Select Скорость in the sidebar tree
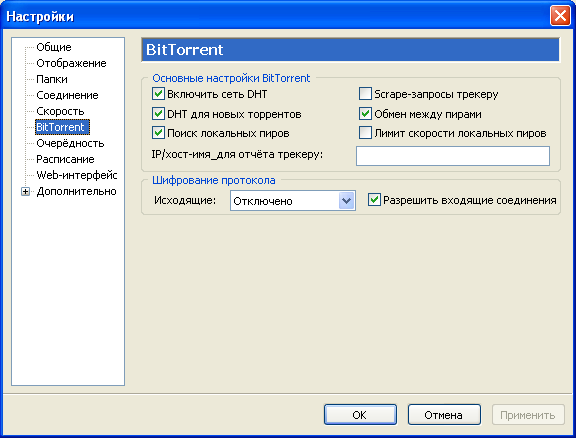 point(60,111)
